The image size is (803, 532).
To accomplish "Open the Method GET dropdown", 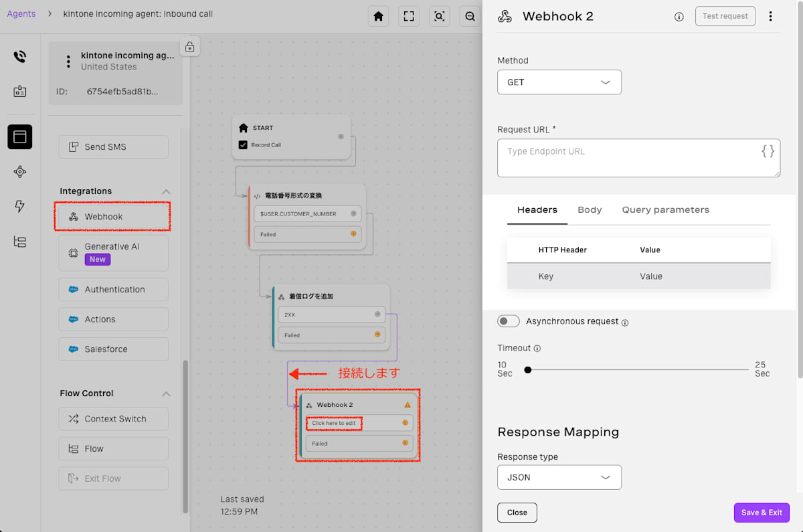I will 559,82.
